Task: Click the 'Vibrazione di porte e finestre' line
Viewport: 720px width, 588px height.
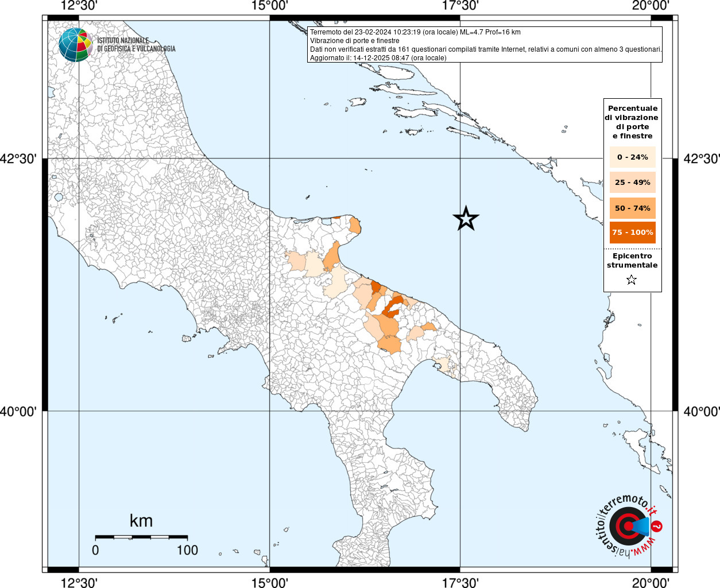Action: point(354,41)
